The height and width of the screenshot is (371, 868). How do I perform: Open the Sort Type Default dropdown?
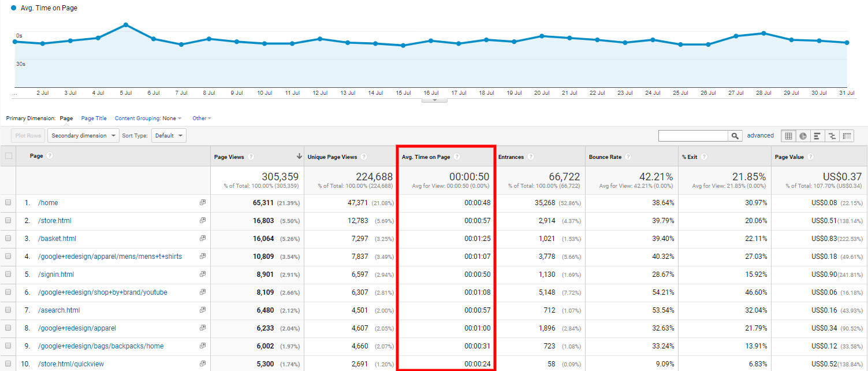point(169,136)
